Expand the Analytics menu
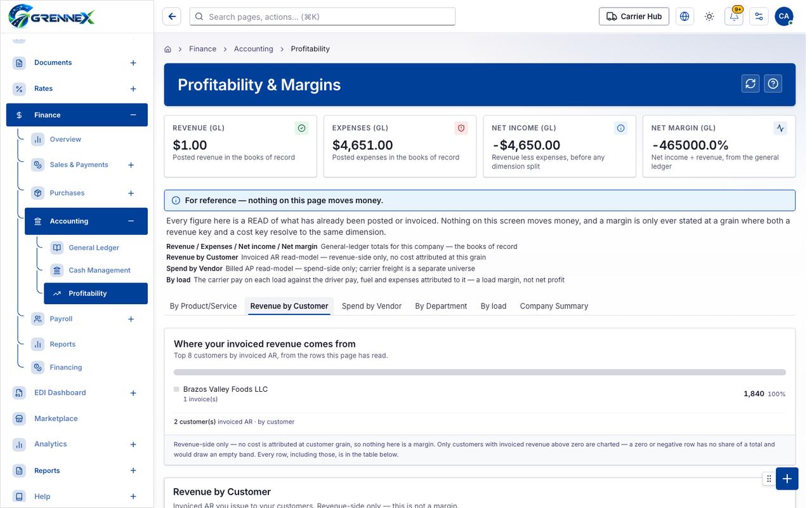Image resolution: width=812 pixels, height=508 pixels. pos(133,444)
